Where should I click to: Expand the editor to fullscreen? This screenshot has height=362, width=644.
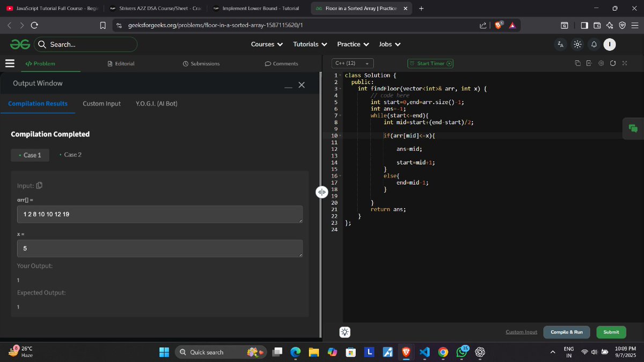tap(625, 63)
